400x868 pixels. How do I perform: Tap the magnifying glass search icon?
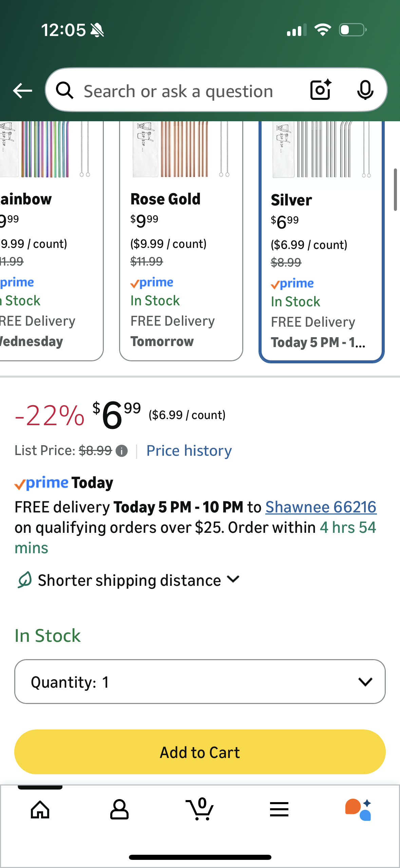point(66,90)
